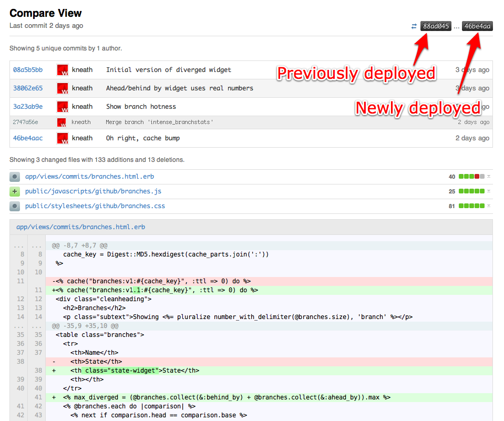504x421 pixels.
Task: Click message 'Oh right, cache bump'
Action: pyautogui.click(x=143, y=138)
